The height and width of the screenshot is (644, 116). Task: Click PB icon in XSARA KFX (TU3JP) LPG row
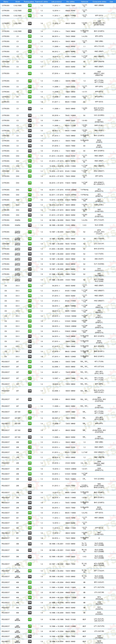click(x=30, y=220)
